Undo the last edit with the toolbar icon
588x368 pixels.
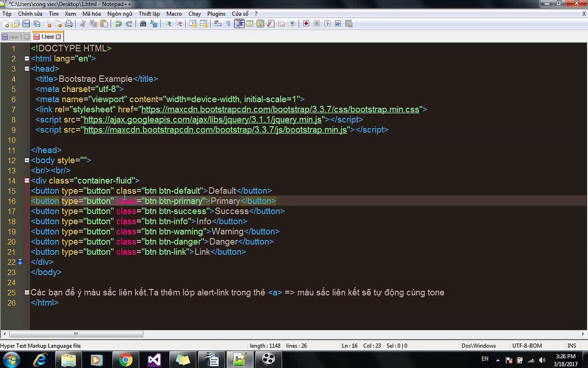(118, 24)
